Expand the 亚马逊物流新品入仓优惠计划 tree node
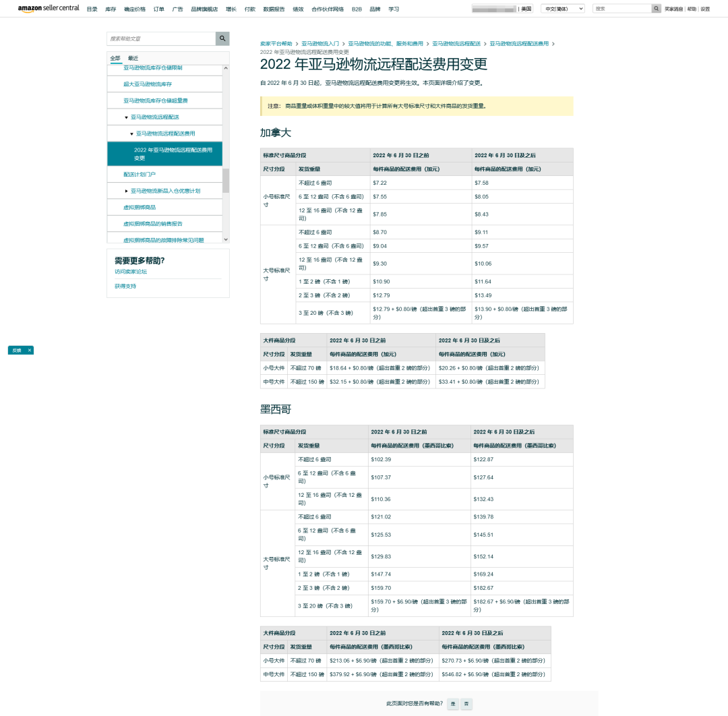The width and height of the screenshot is (728, 716). tap(126, 191)
